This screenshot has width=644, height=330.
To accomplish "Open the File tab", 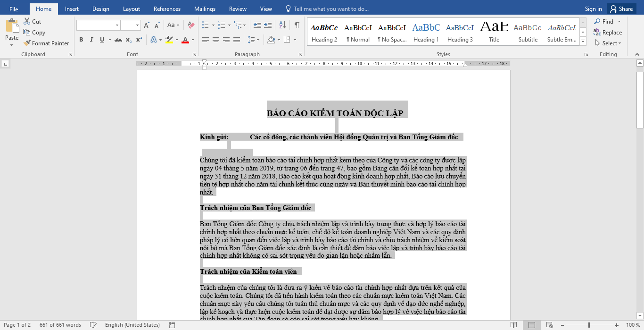I will coord(14,8).
